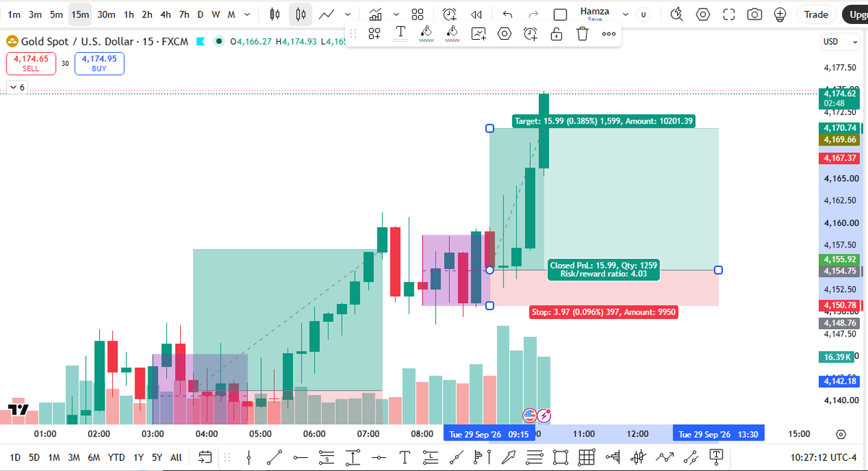Click the timezone clock 10:27:12 UTC-4

(x=822, y=457)
